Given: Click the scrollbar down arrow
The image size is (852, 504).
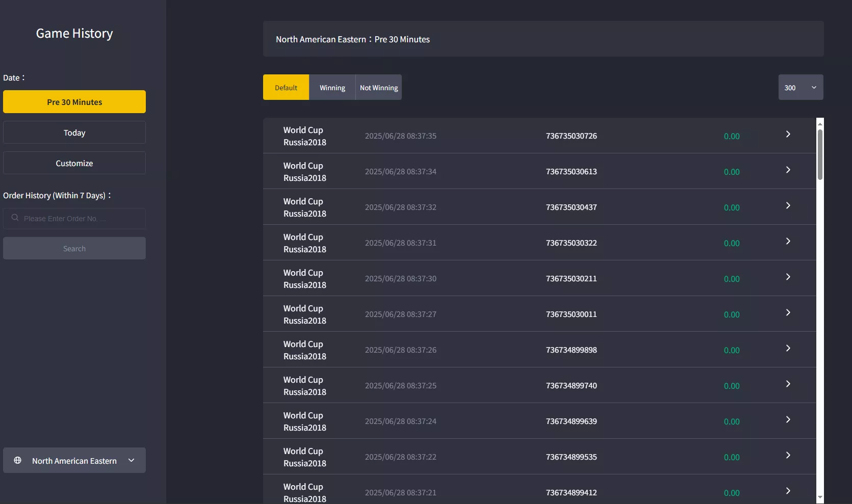Looking at the screenshot, I should pos(820,497).
